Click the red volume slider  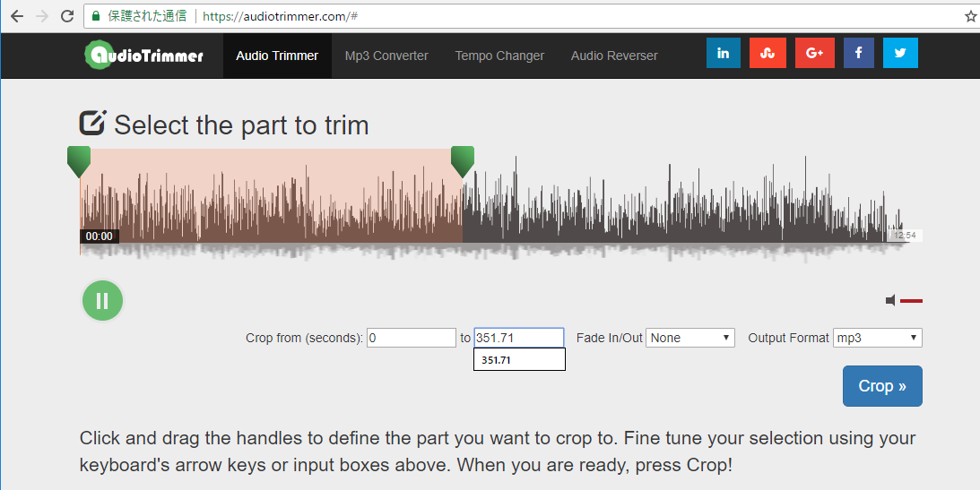[911, 300]
